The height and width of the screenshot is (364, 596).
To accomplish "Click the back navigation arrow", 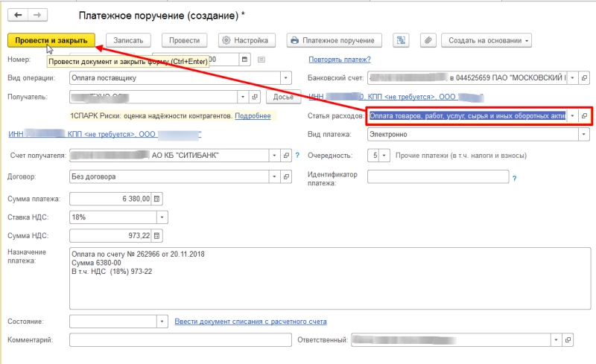I will 18,15.
